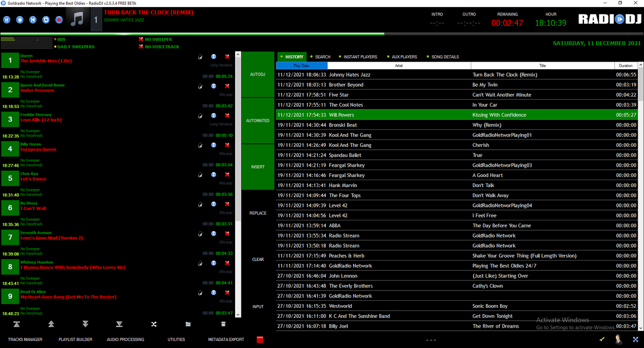644x348 pixels.
Task: Sort history by Title column
Action: tap(543, 65)
